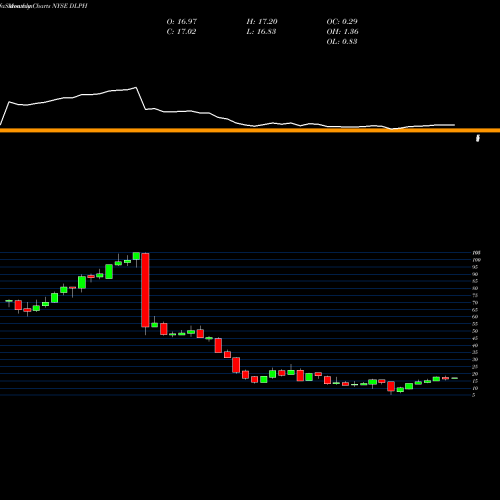Click the OH: 1.36 value

click(x=342, y=32)
